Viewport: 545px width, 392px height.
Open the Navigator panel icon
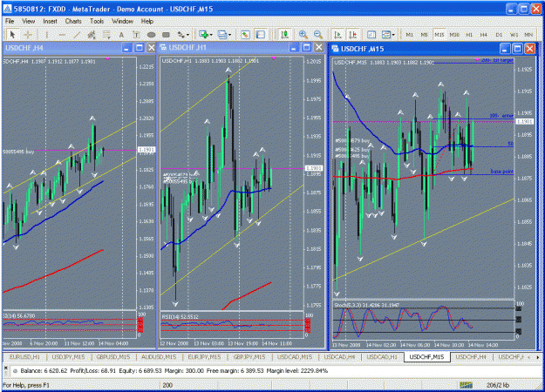[x=245, y=34]
